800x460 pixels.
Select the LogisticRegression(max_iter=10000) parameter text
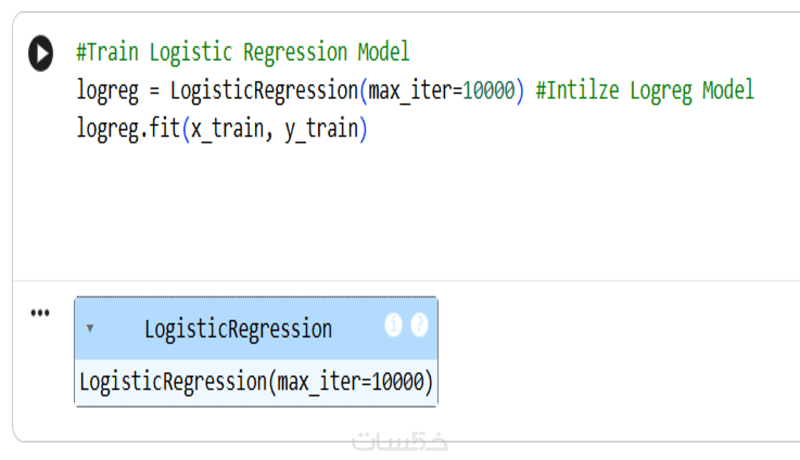click(256, 381)
